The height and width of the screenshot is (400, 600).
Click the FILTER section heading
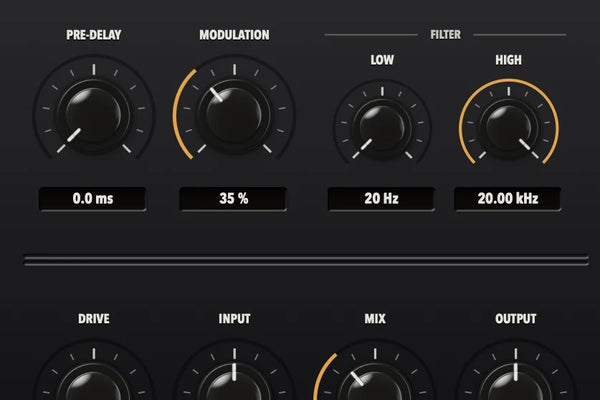tap(445, 34)
